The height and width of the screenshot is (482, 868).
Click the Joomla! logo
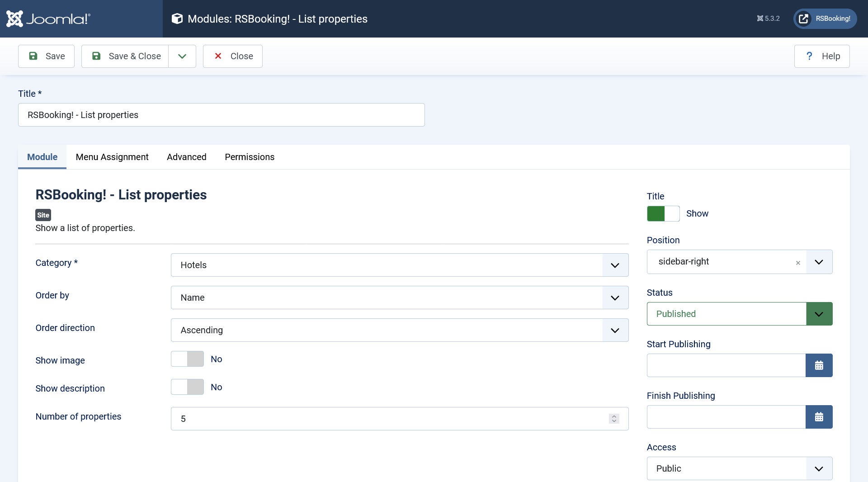tap(48, 19)
